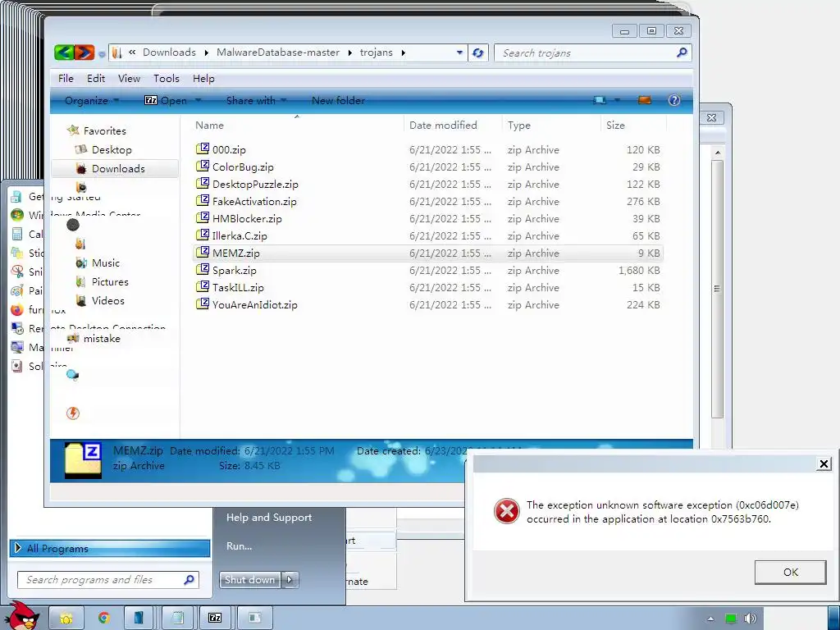Click the scroll up arrow in background window
840x630 pixels.
717,153
